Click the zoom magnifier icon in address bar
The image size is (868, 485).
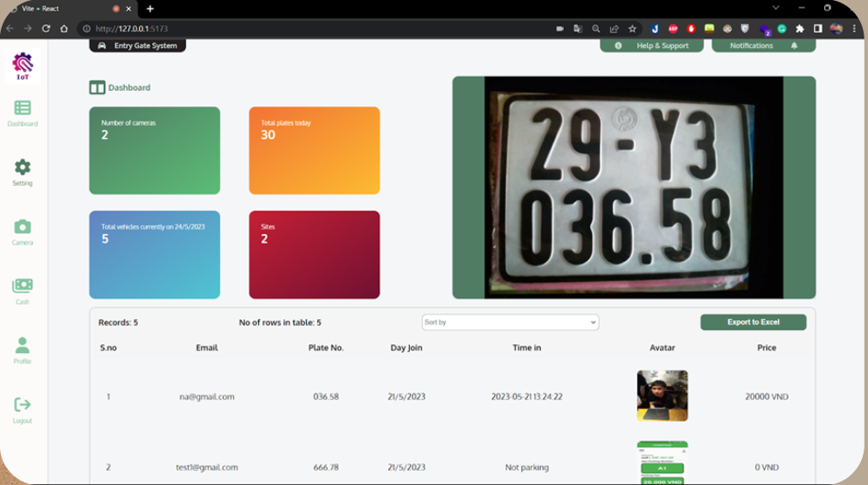595,28
